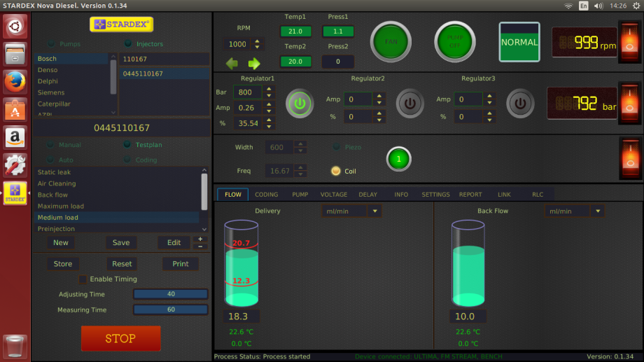Click the red STOP button

120,338
